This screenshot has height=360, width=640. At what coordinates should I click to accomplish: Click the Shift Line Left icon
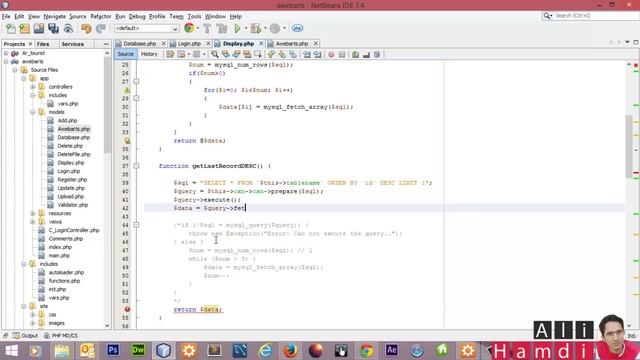307,54
